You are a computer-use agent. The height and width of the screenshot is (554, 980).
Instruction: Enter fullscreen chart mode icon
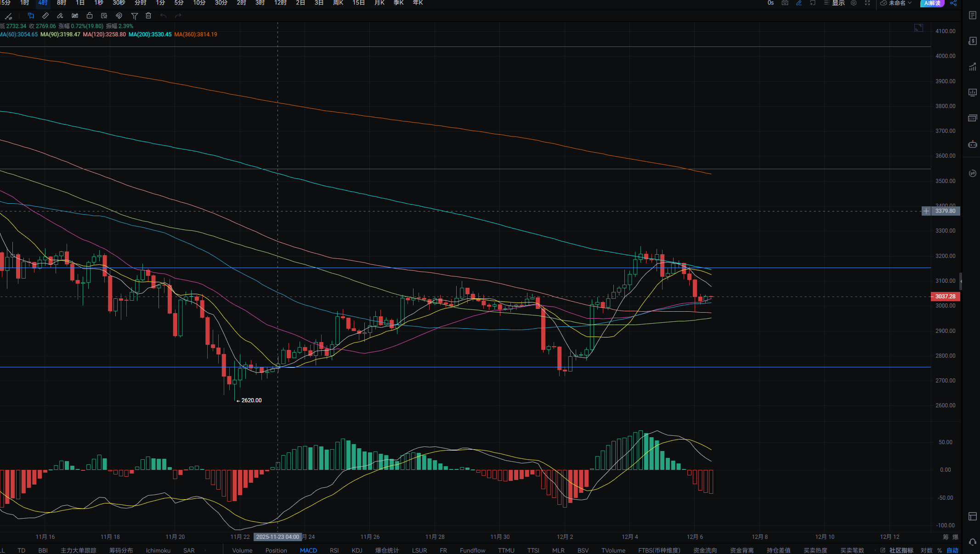pos(867,3)
